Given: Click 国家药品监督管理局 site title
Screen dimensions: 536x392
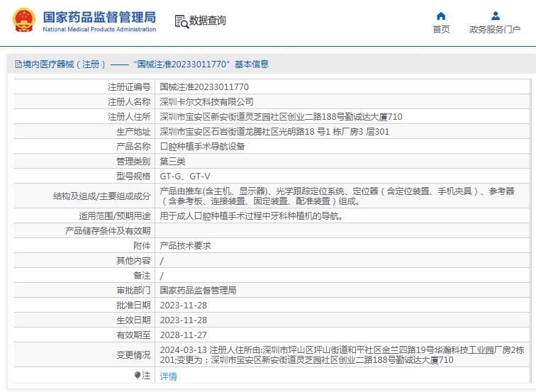Looking at the screenshot, I should pyautogui.click(x=99, y=17).
